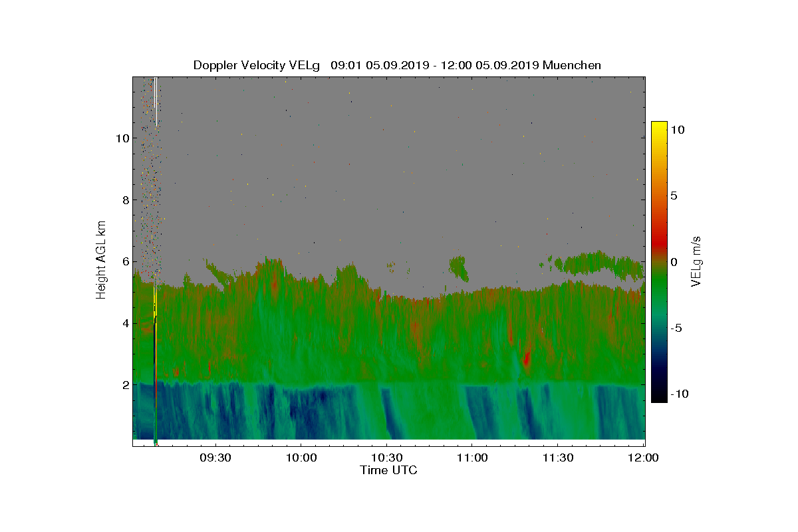
Task: Click the 12:00 time tick label
Action: (643, 458)
